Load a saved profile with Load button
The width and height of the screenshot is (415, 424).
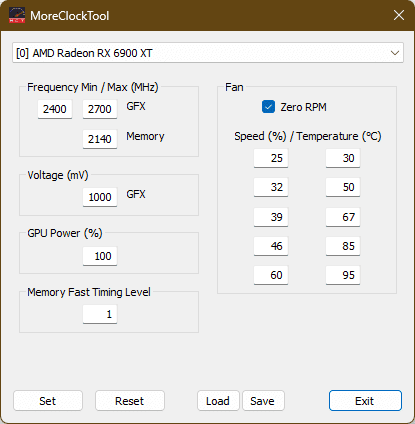tap(218, 401)
